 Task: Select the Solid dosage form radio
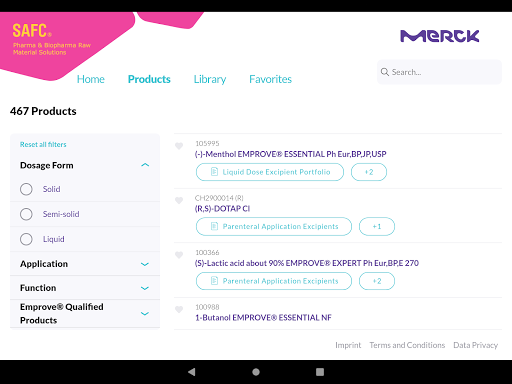click(x=26, y=189)
